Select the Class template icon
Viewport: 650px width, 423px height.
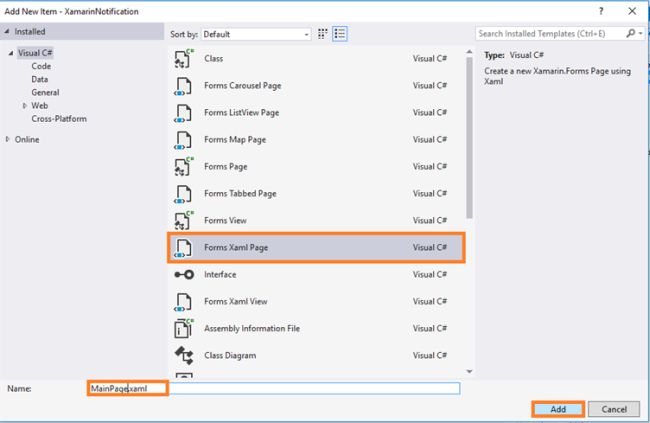(183, 59)
